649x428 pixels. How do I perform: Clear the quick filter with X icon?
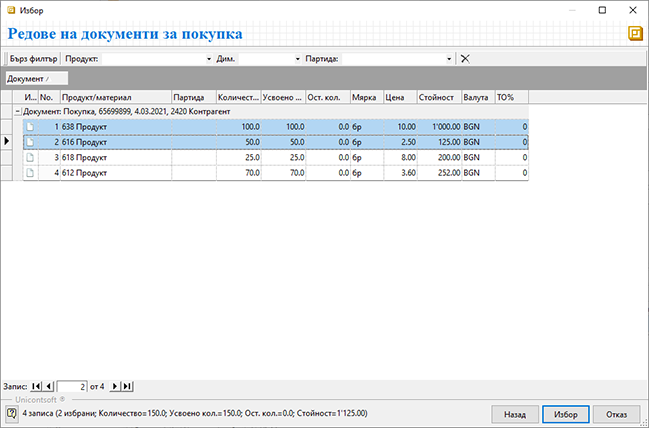tap(465, 59)
